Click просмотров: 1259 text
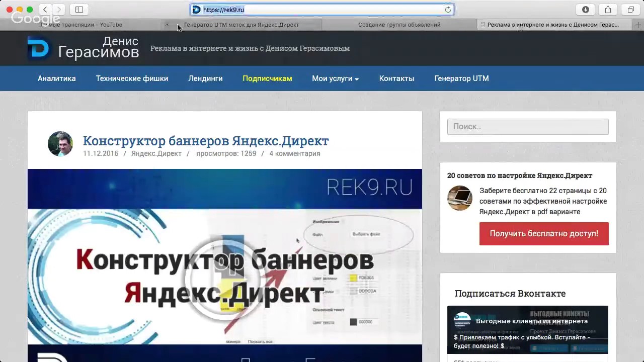Screen dimensions: 644x362 click(226, 153)
